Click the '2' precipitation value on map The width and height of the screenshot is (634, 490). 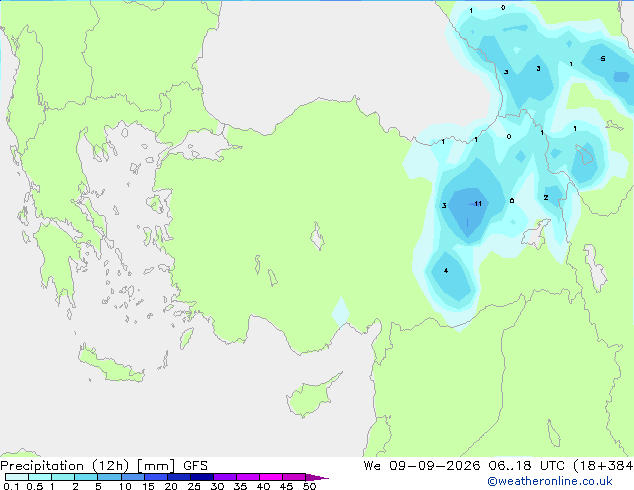click(x=546, y=197)
